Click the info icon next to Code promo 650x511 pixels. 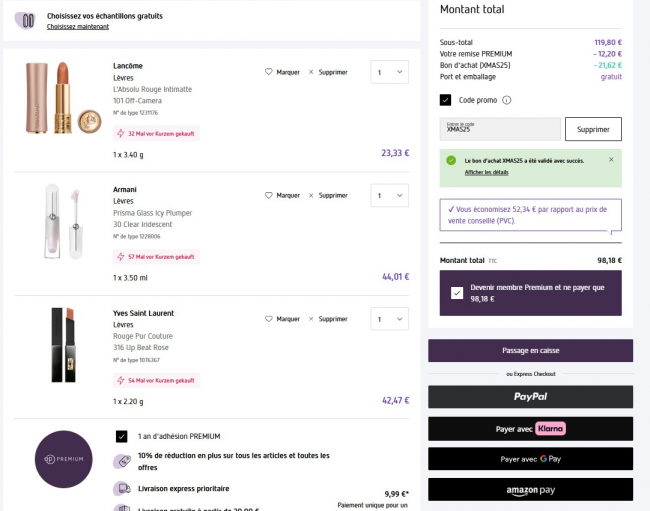[507, 100]
